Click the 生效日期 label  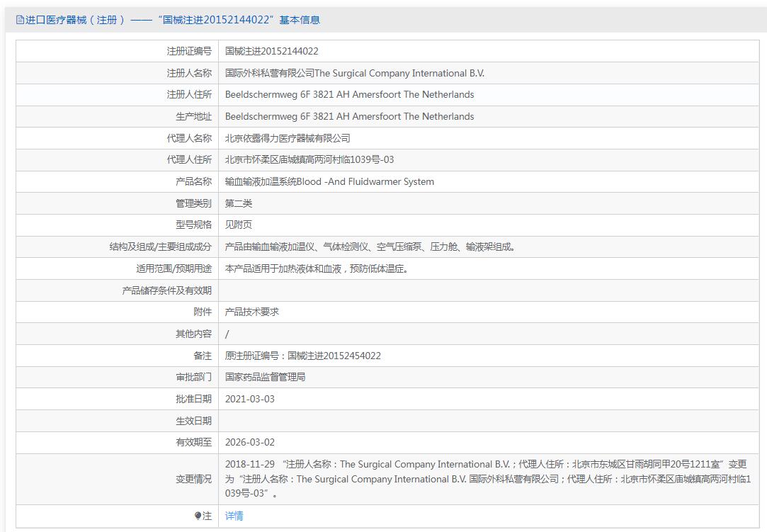(193, 421)
